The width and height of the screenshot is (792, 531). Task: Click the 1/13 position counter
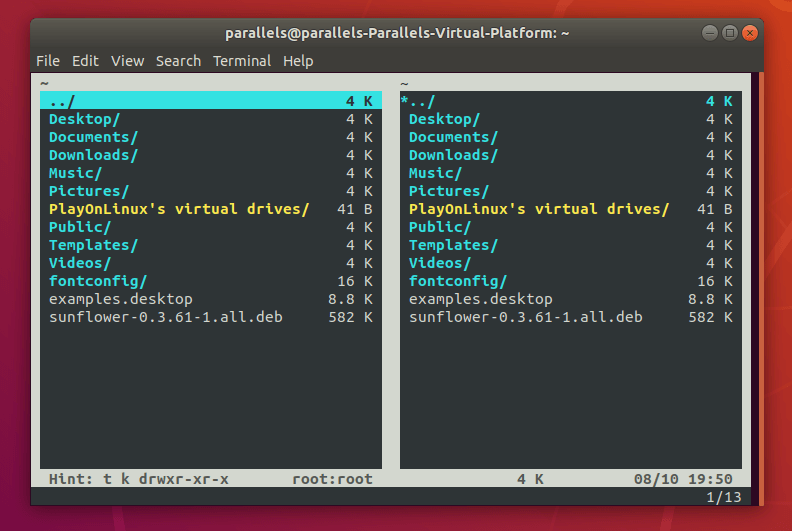tap(724, 497)
